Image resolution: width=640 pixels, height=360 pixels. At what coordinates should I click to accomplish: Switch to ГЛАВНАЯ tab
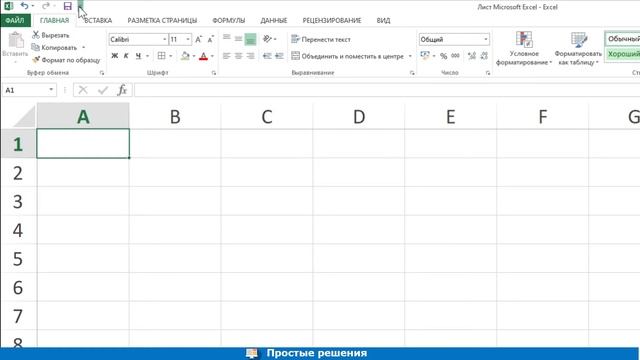coord(54,20)
